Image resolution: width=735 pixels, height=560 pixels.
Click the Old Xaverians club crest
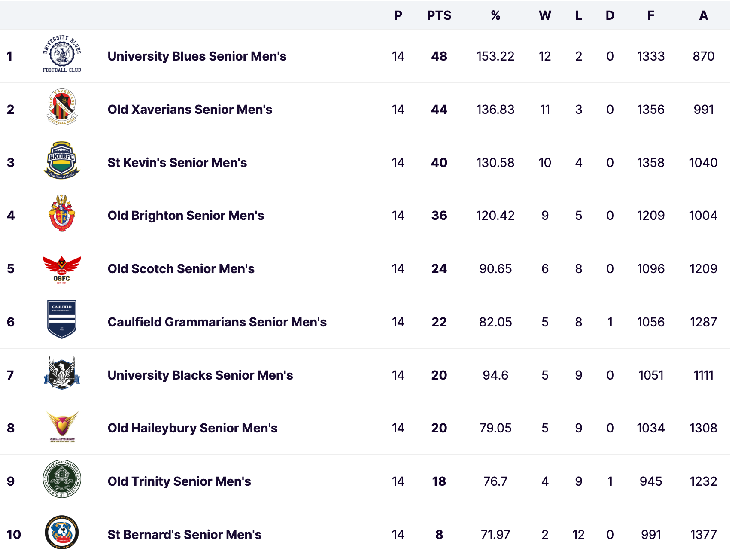point(62,107)
